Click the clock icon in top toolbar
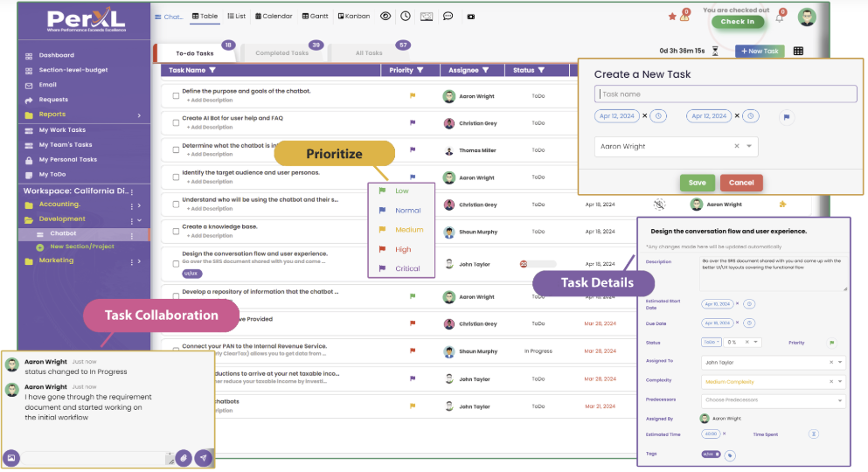Viewport: 868px width, 472px height. pyautogui.click(x=406, y=16)
